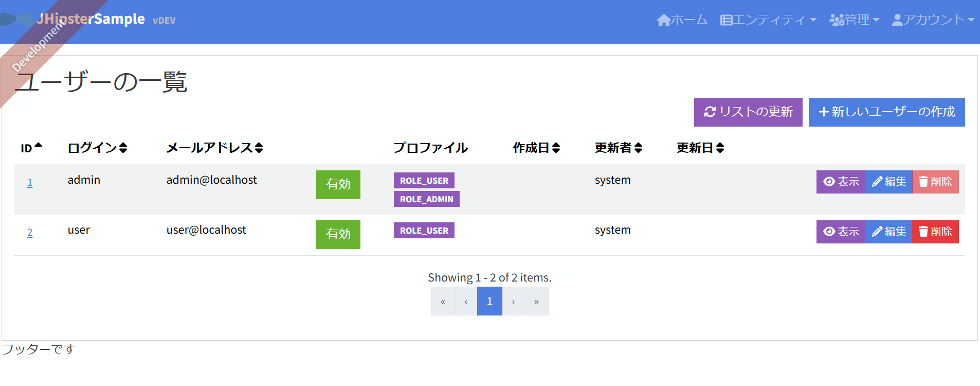The width and height of the screenshot is (980, 386).
Task: Click the vDEV version label
Action: coord(164,21)
